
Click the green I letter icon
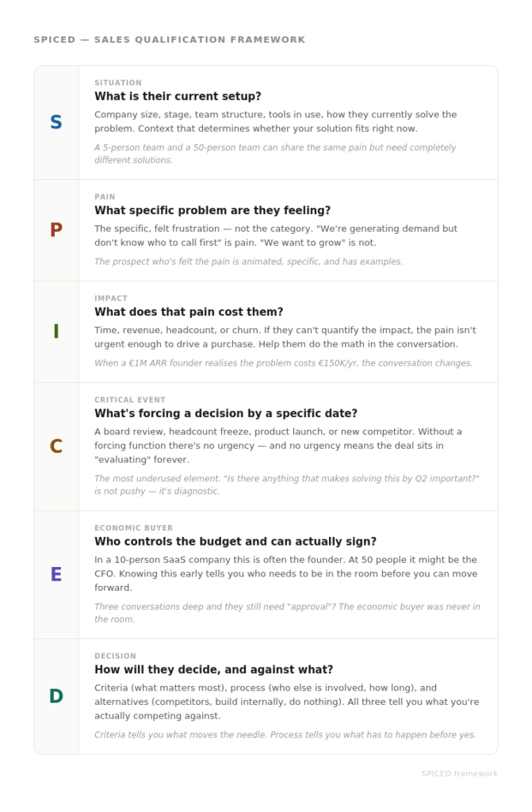coord(55,331)
